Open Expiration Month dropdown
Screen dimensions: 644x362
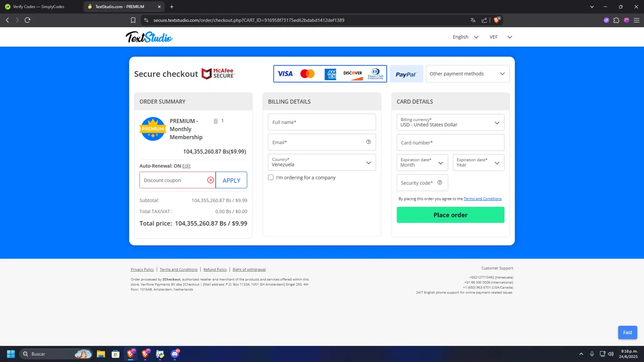422,163
